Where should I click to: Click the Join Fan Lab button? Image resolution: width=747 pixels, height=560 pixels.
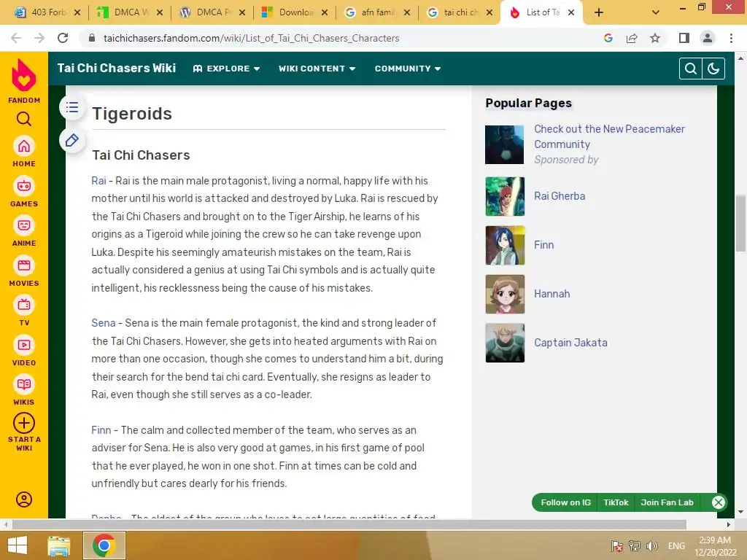coord(667,502)
